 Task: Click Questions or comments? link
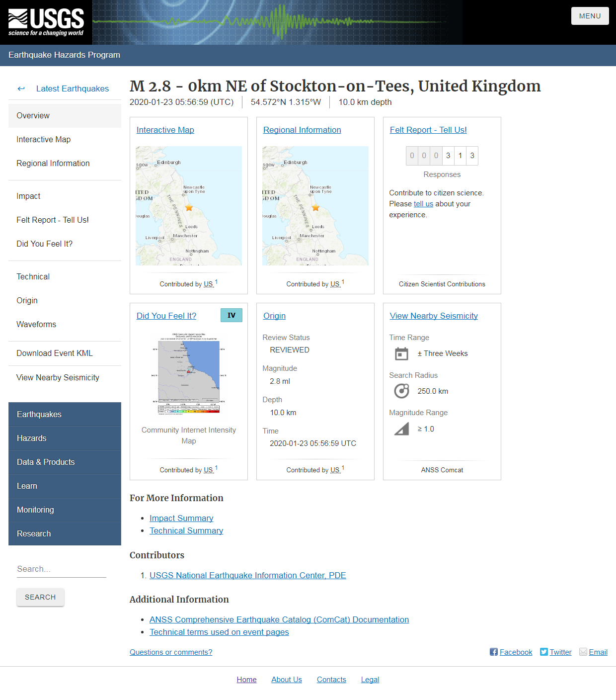171,652
